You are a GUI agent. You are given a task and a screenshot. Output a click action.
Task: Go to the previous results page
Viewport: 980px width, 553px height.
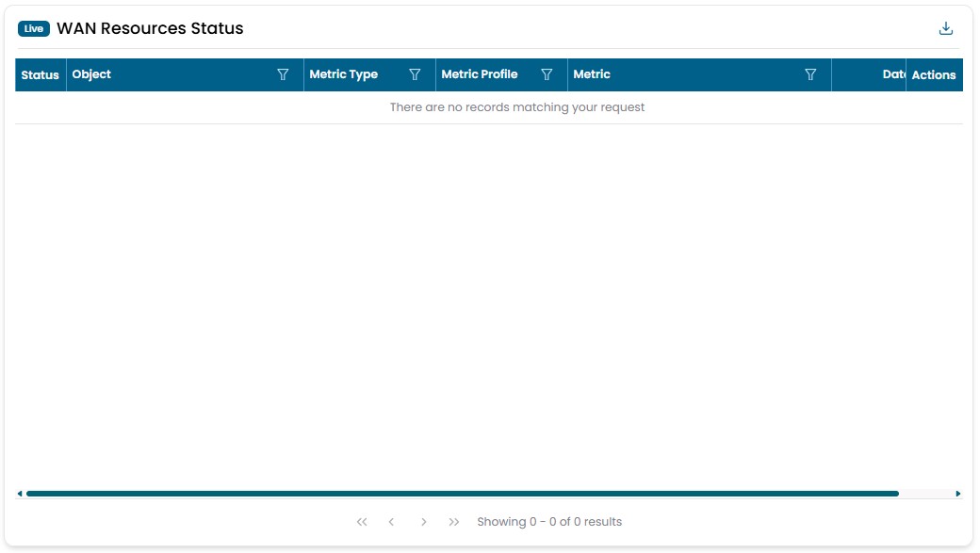[x=391, y=522]
